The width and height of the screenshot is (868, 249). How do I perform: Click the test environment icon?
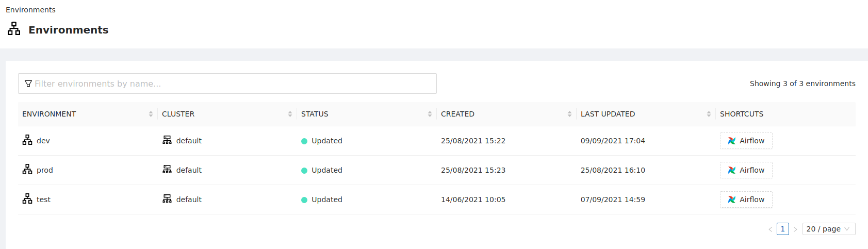pos(27,199)
